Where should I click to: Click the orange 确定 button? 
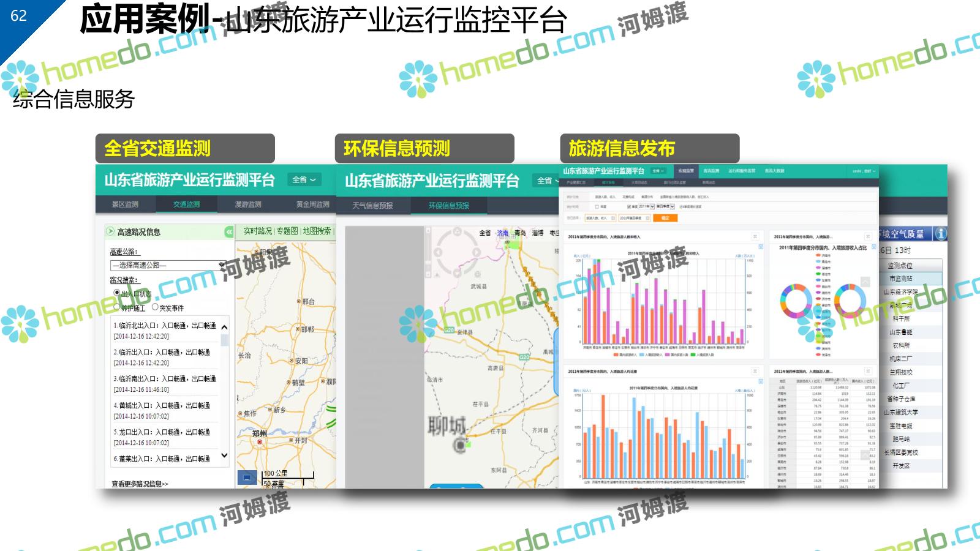[665, 218]
